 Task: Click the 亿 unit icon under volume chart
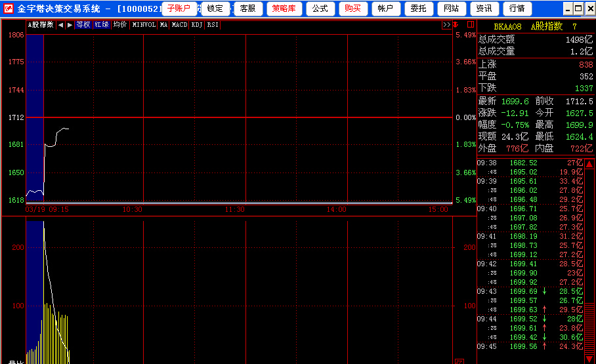459,361
